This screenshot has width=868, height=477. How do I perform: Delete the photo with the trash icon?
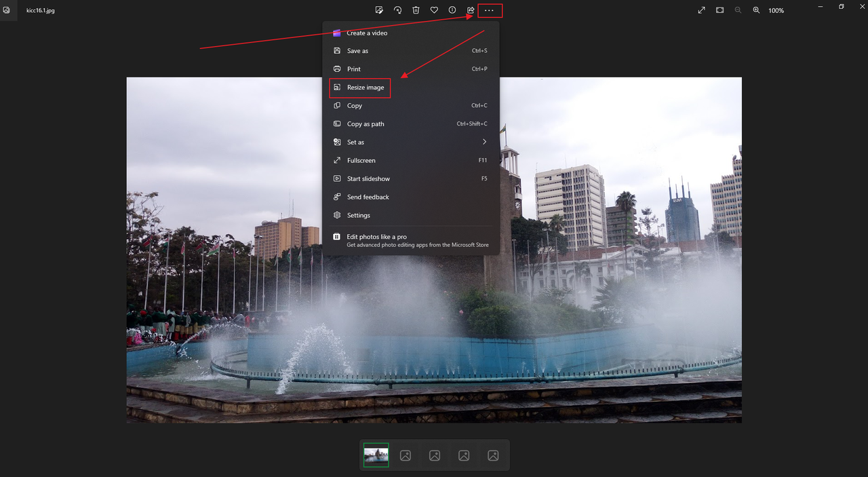click(416, 10)
